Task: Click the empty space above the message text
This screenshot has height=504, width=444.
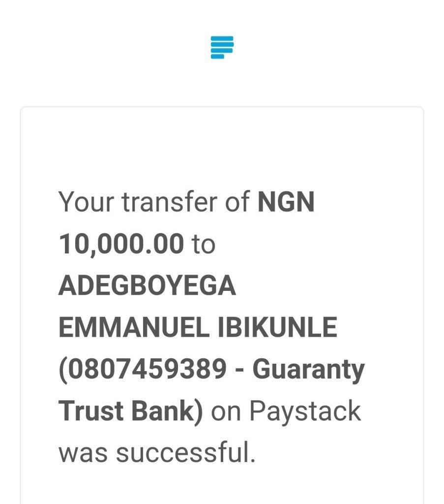Action: (222, 148)
